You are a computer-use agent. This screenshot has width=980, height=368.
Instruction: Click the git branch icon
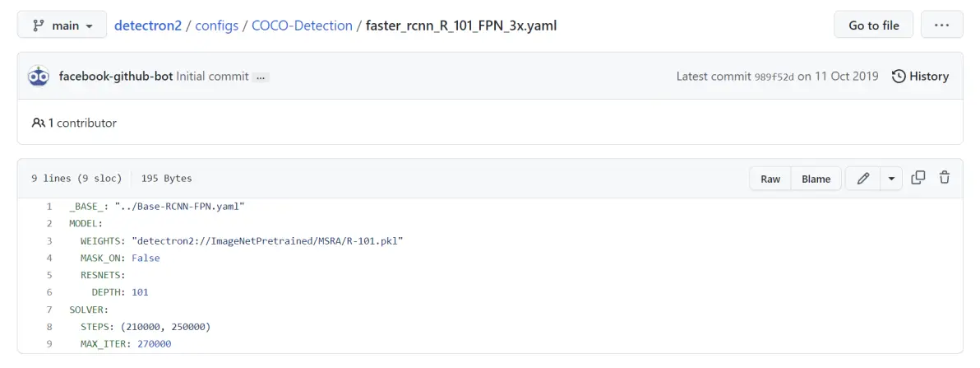point(38,26)
